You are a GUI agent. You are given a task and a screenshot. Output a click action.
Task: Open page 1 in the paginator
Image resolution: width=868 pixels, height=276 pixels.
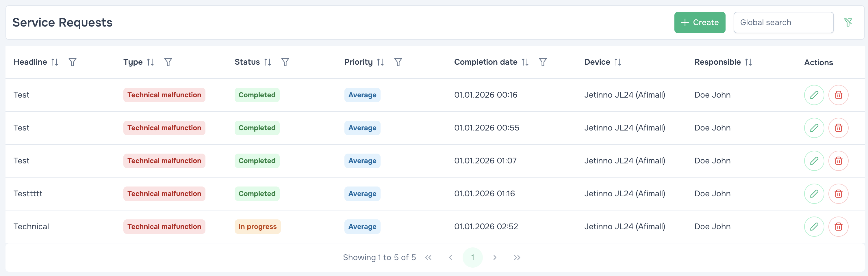(472, 257)
